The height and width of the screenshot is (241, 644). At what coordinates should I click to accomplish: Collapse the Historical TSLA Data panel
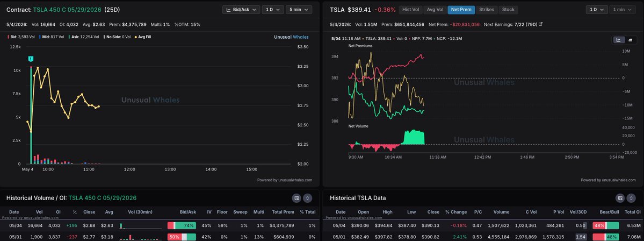(x=631, y=198)
